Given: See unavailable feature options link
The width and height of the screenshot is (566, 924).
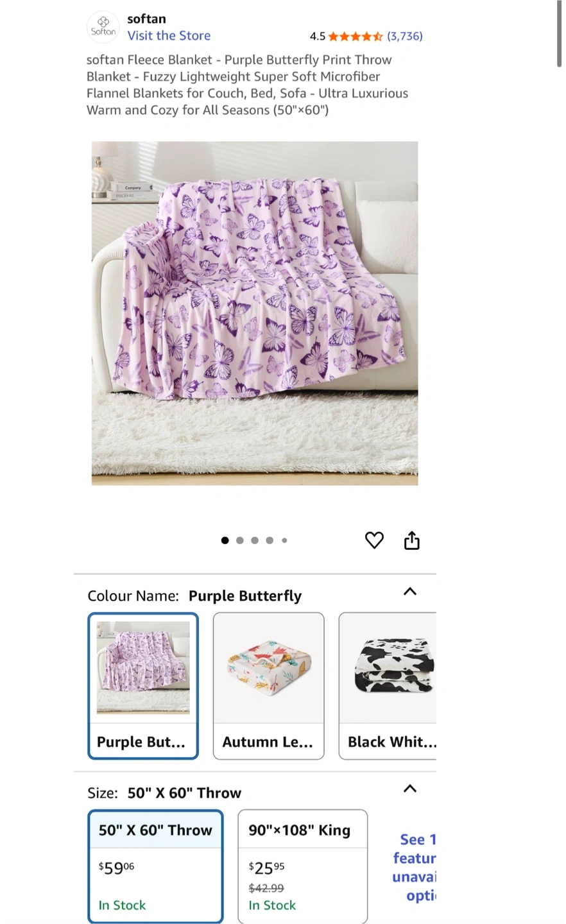Looking at the screenshot, I should click(x=415, y=867).
